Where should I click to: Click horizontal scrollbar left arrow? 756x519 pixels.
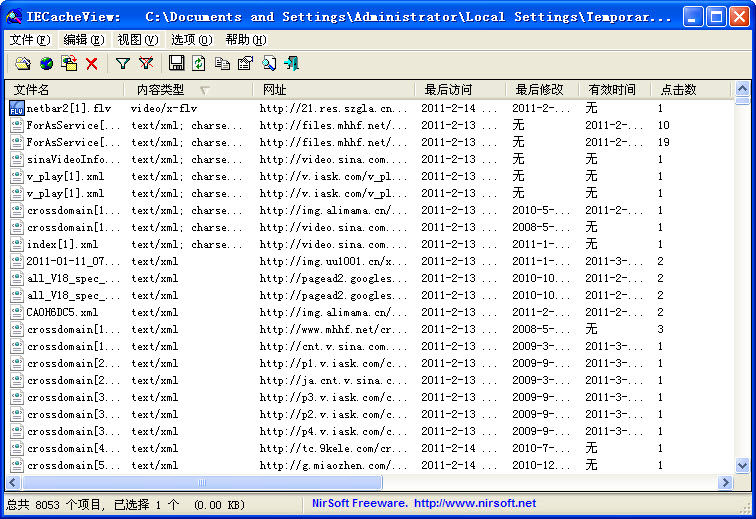click(x=13, y=482)
